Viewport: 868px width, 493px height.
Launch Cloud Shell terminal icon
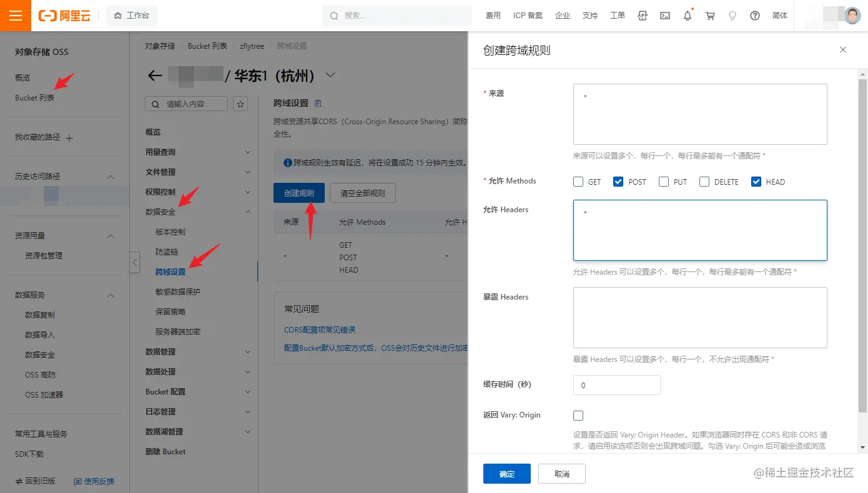(665, 16)
